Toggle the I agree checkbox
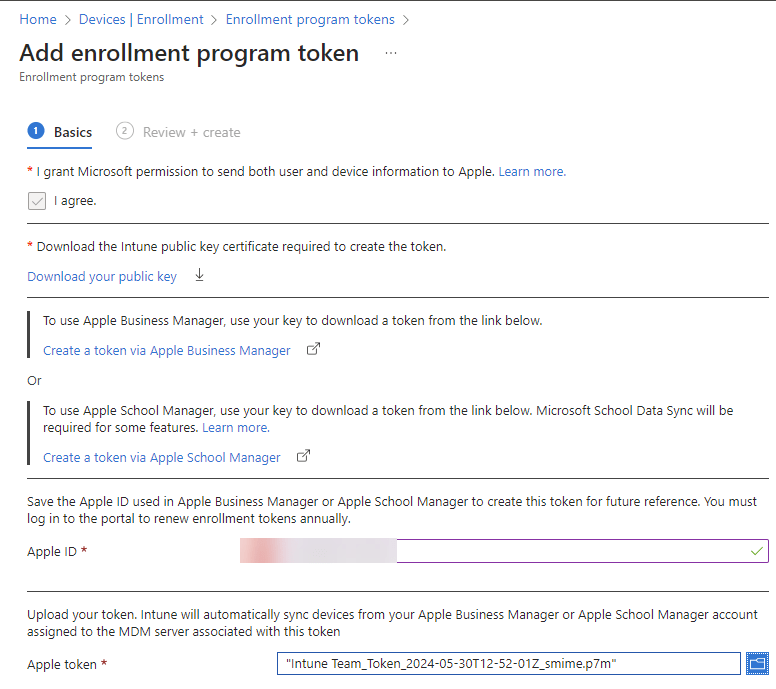Screen dimensions: 776x689 pyautogui.click(x=37, y=201)
